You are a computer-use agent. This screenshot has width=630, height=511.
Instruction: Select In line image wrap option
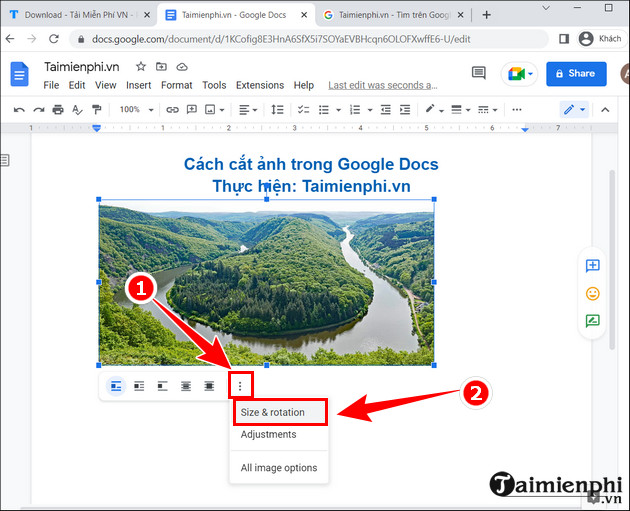[x=116, y=386]
